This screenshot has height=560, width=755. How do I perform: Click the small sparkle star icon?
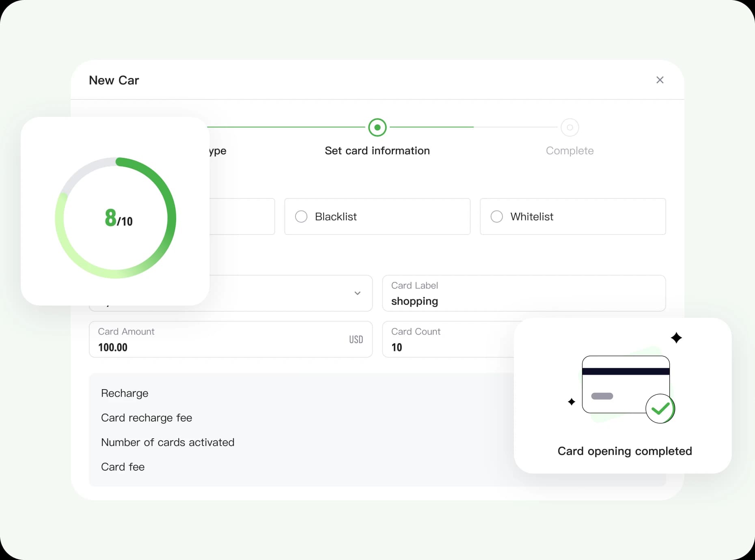[x=572, y=402]
